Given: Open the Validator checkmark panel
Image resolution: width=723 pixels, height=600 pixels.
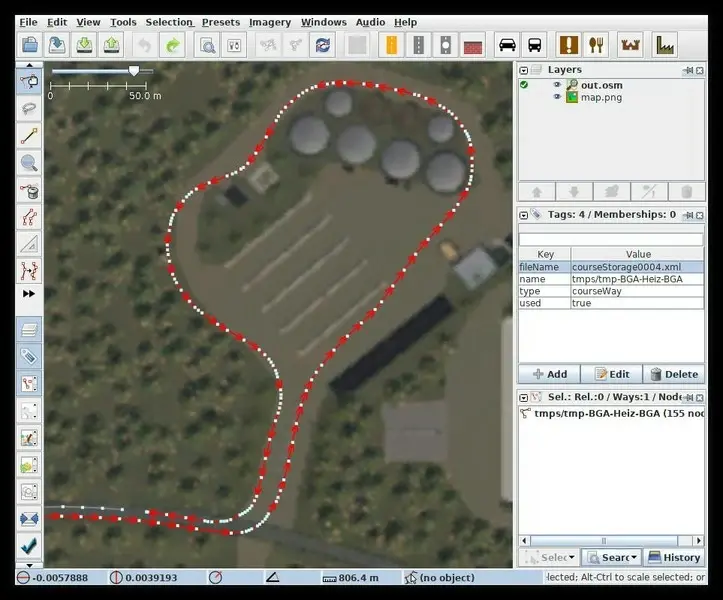Looking at the screenshot, I should [x=29, y=546].
